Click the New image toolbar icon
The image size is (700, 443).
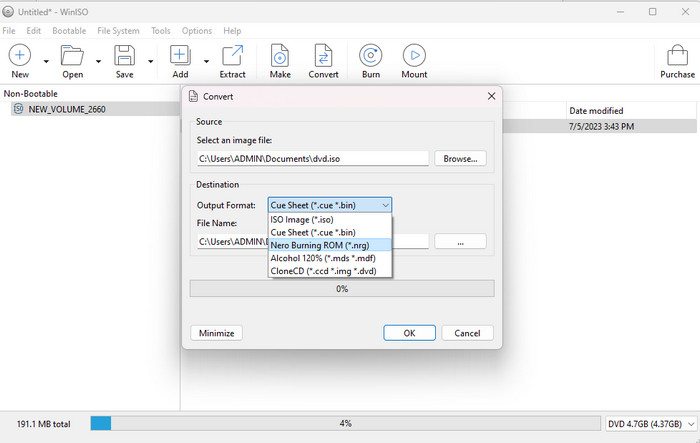coord(20,55)
